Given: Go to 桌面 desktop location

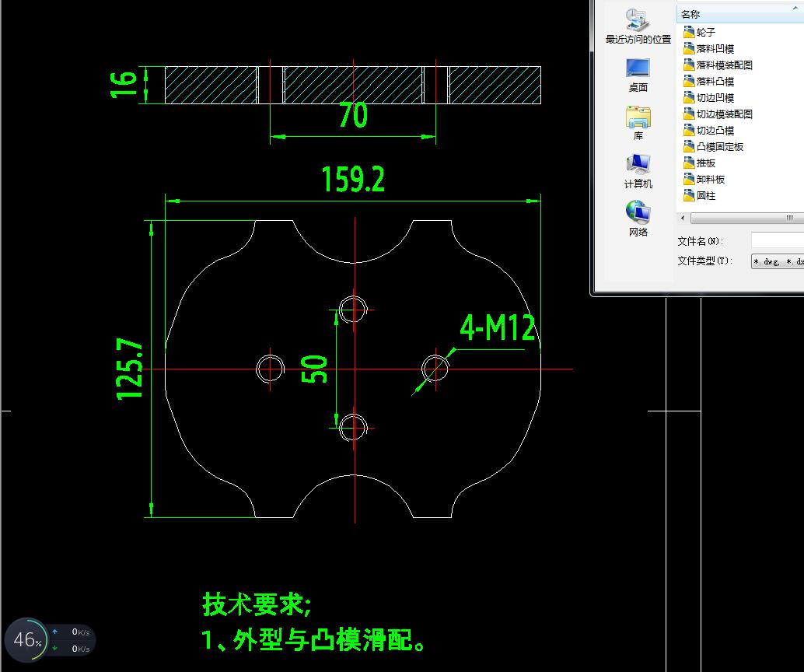Looking at the screenshot, I should (x=638, y=75).
